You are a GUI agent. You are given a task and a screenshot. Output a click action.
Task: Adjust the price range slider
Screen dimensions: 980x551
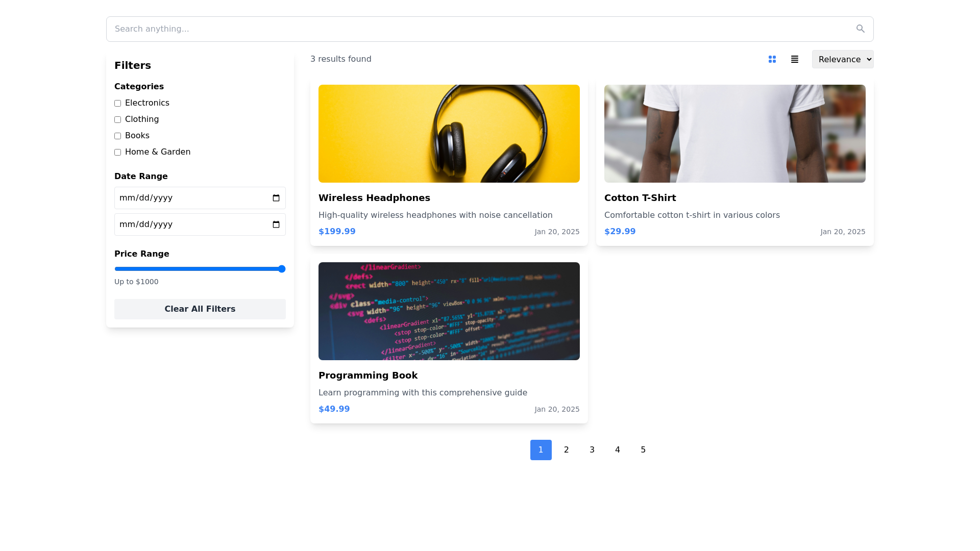pos(281,269)
